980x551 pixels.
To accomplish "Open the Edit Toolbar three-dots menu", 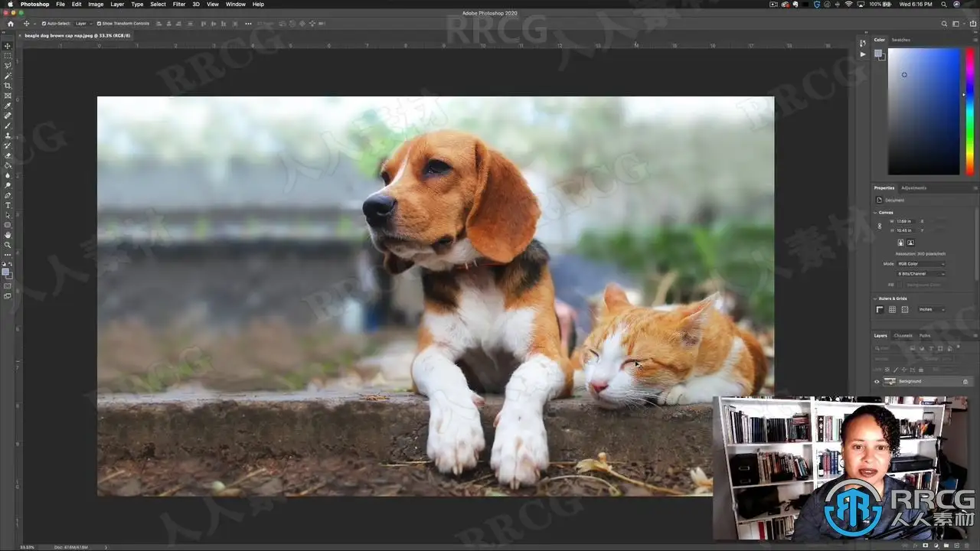I will pyautogui.click(x=8, y=254).
